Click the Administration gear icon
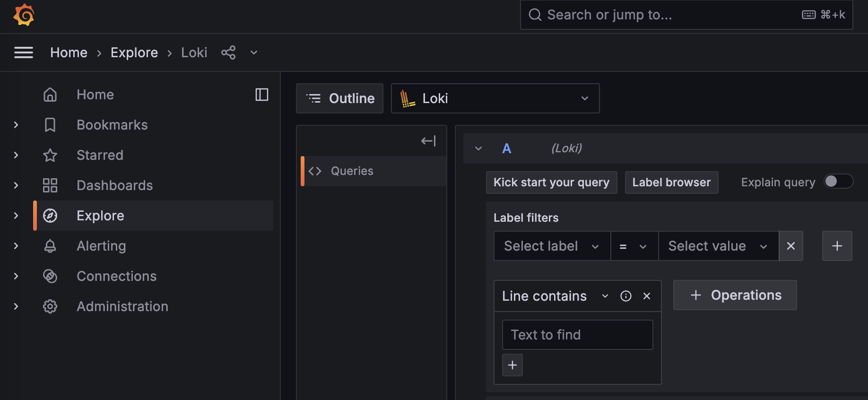Viewport: 868px width, 400px height. [50, 306]
